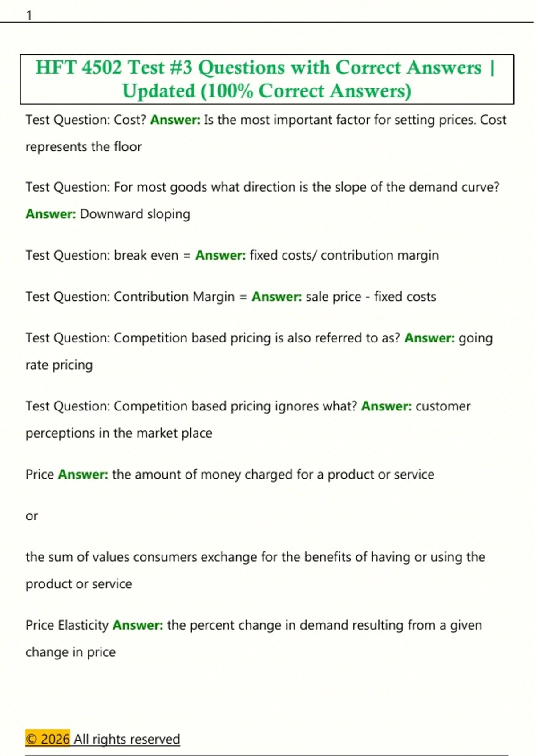The width and height of the screenshot is (534, 756).
Task: Click the demand curve slope question
Action: (x=262, y=187)
